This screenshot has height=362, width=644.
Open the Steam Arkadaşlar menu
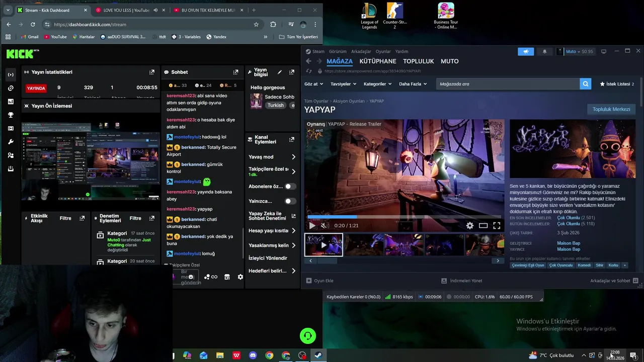click(361, 51)
